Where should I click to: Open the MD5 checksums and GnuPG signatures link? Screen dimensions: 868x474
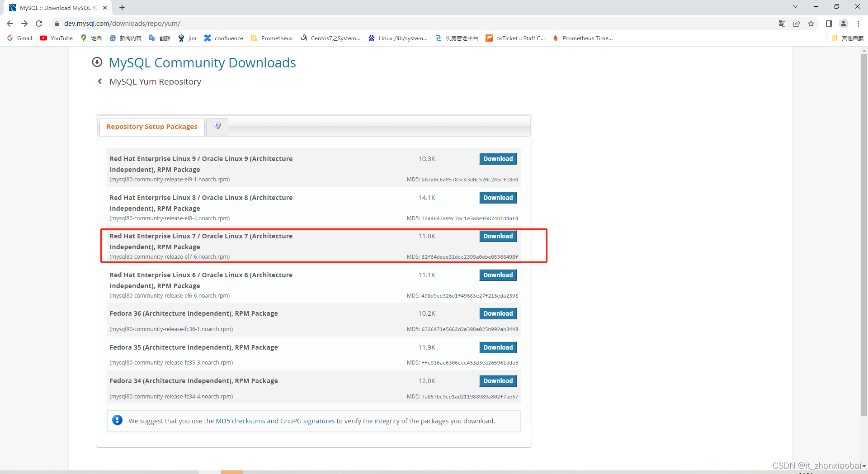[x=275, y=421]
